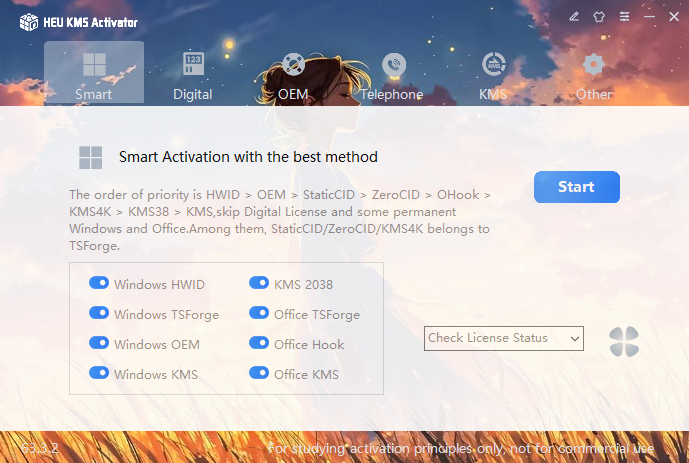Switch to the Telephone tab
689x463 pixels.
(392, 76)
